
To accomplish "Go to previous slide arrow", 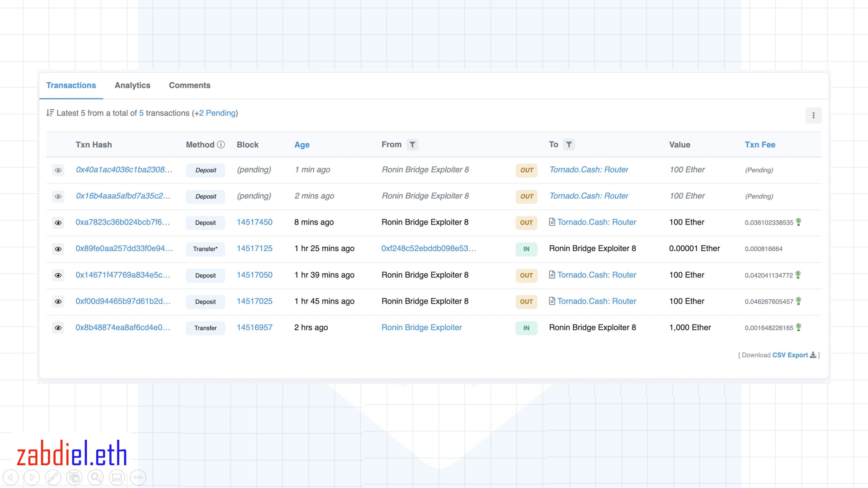I will click(x=10, y=477).
